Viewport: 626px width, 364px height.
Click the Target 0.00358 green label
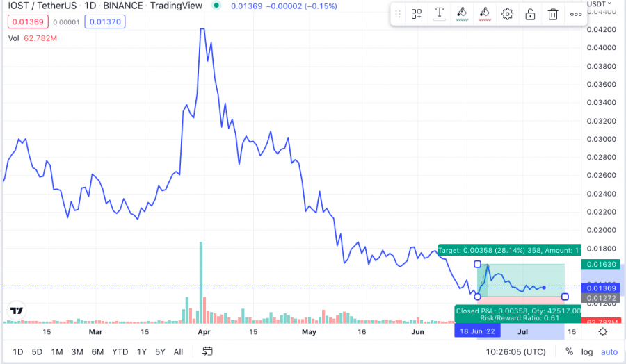(x=509, y=250)
